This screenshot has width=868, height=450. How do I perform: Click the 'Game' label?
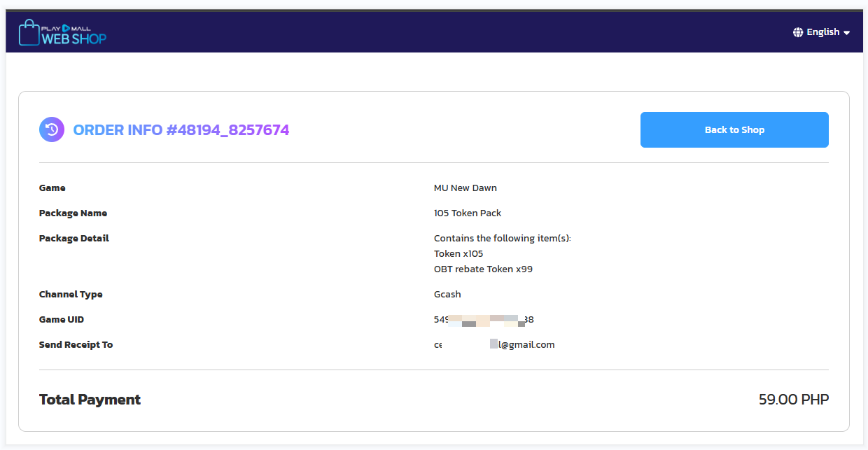52,188
